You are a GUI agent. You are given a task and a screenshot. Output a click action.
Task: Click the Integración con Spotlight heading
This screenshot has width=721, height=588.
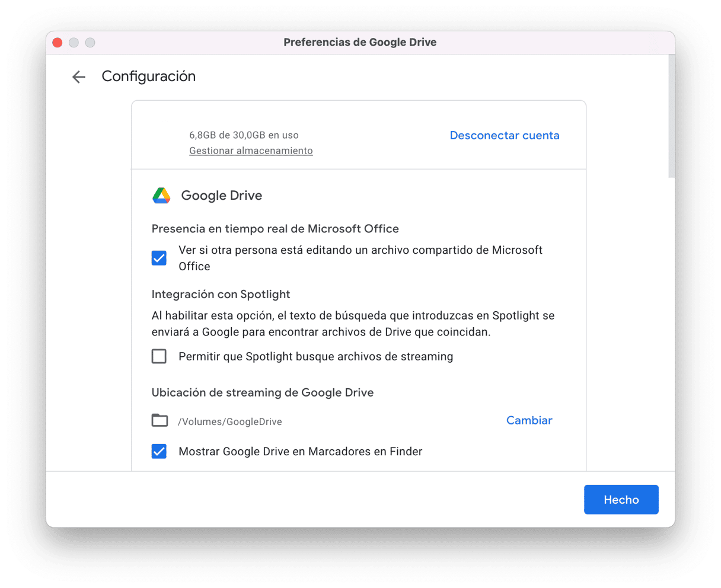pyautogui.click(x=221, y=294)
